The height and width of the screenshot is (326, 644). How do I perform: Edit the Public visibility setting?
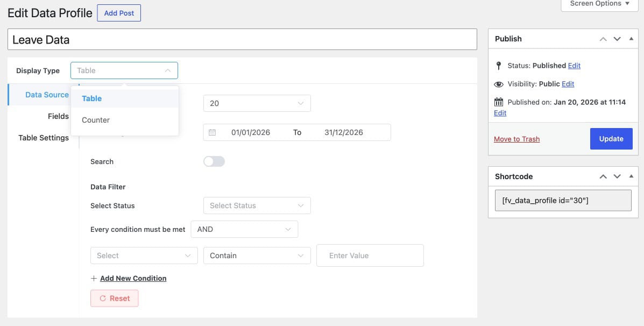click(568, 84)
